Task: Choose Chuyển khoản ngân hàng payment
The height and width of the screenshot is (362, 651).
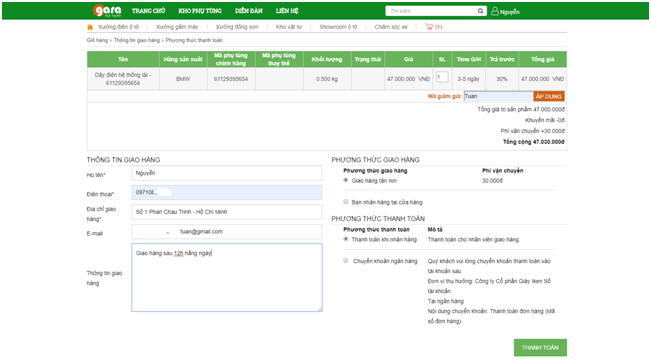Action: 346,261
